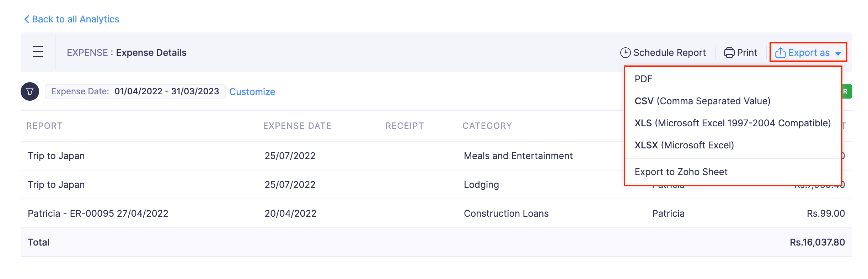
Task: Click the green button at right edge
Action: (x=847, y=91)
